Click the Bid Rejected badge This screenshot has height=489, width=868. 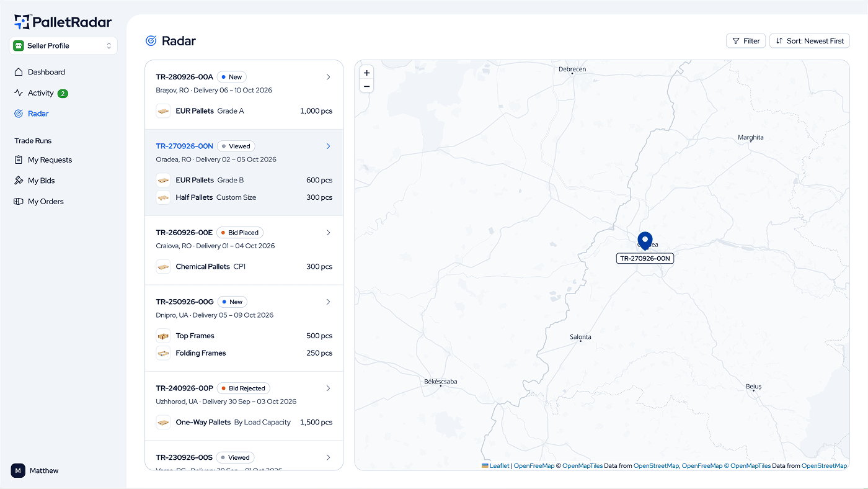pyautogui.click(x=244, y=388)
